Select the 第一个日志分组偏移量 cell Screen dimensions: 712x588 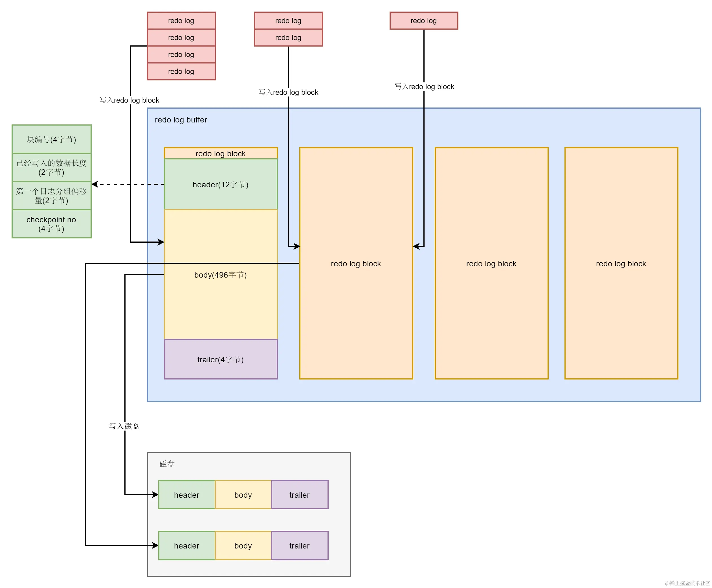(51, 196)
